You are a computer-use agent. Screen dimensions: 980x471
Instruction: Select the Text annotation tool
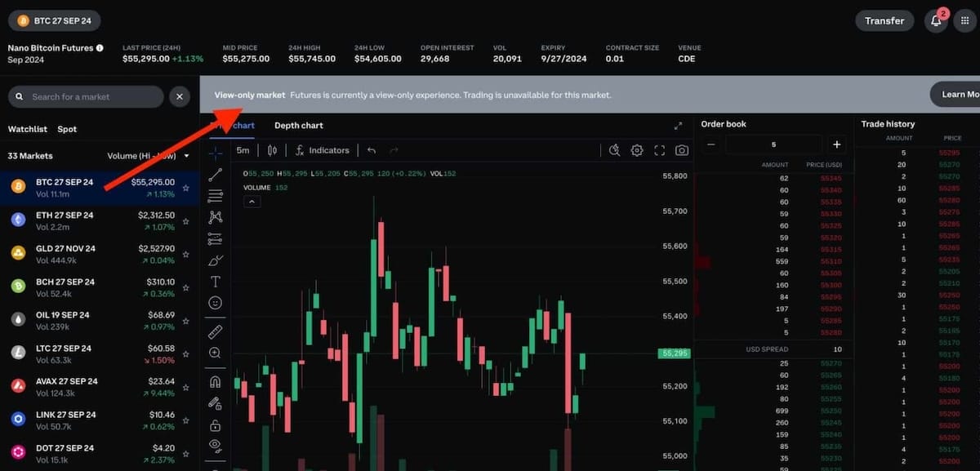215,282
